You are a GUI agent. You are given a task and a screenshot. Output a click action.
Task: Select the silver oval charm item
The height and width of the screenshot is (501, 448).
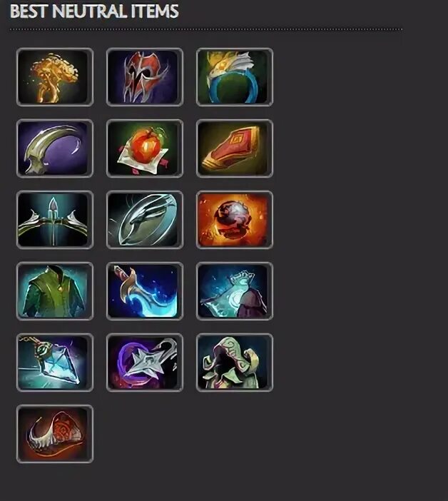145,220
